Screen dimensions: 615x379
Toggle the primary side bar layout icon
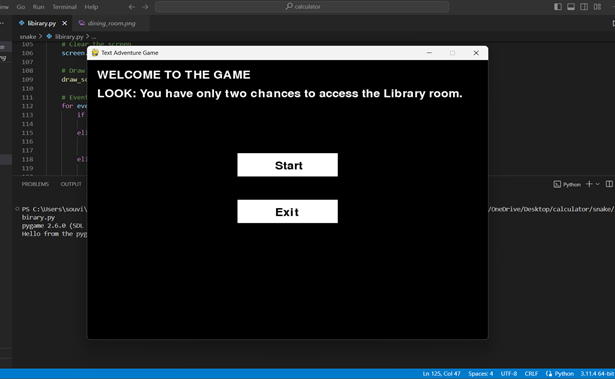[x=557, y=7]
